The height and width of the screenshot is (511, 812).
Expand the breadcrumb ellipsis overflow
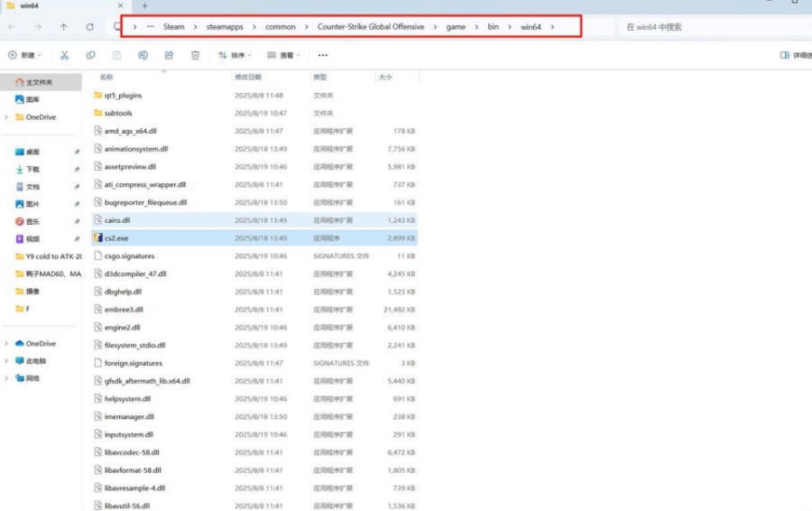pos(150,27)
